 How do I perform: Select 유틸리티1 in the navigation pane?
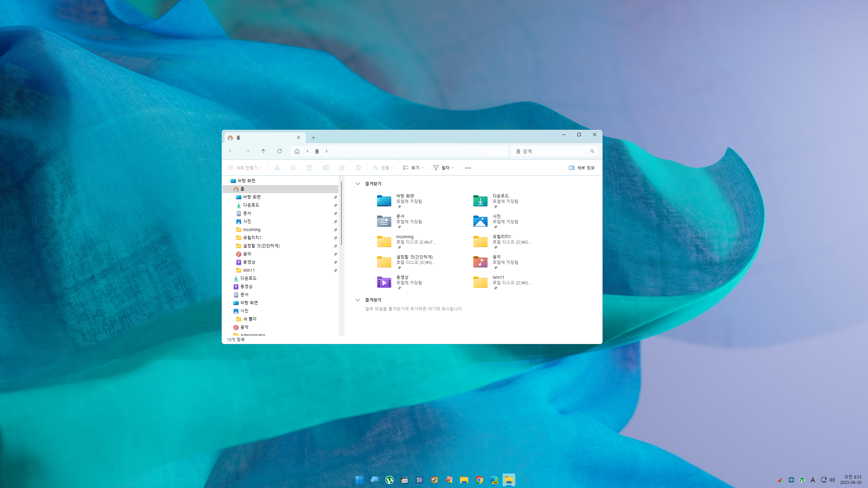[x=252, y=238]
